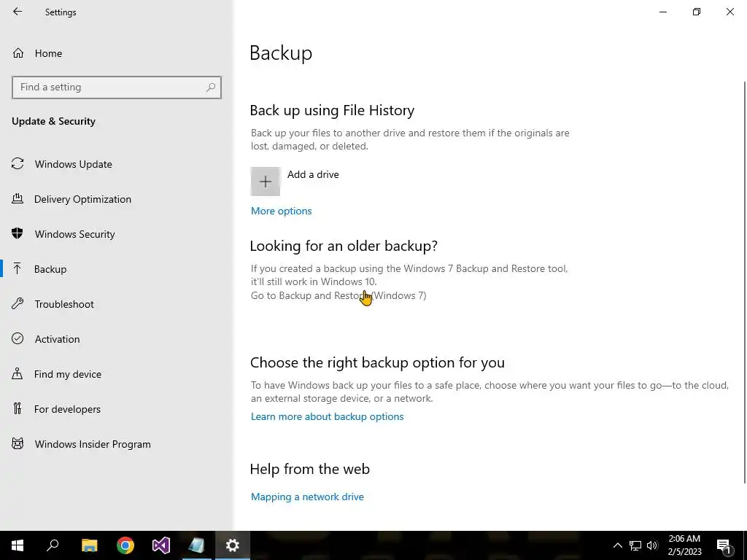Go back using the back arrow

pyautogui.click(x=18, y=12)
